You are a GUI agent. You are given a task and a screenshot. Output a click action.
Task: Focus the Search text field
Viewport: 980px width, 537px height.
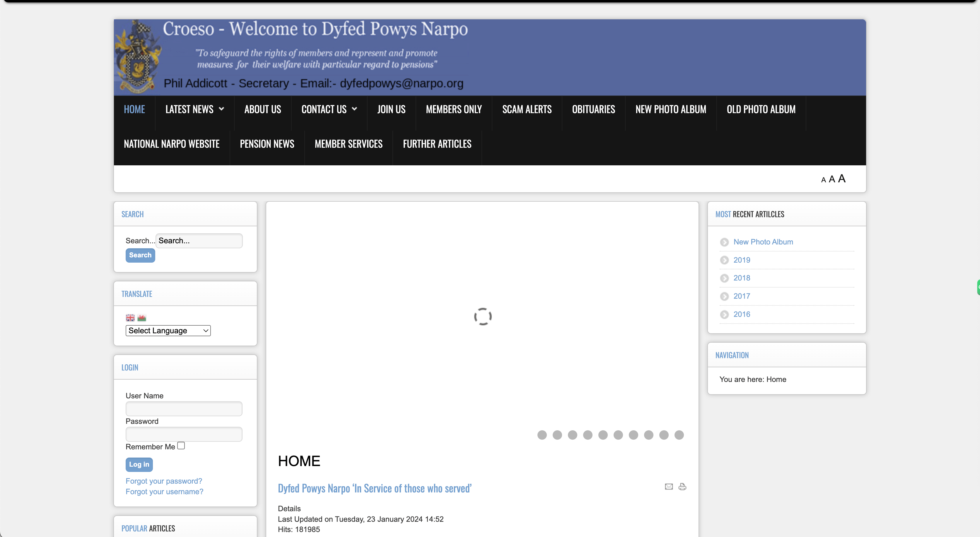click(199, 241)
